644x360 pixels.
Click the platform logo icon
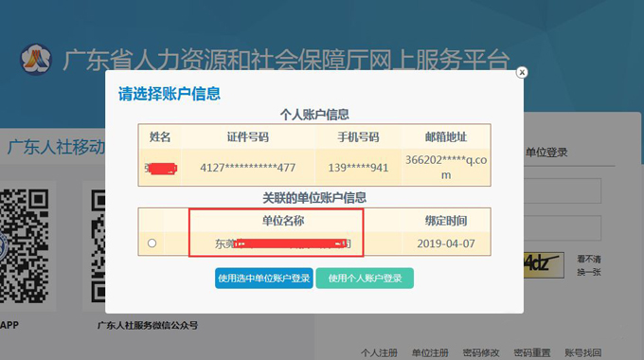[36, 60]
